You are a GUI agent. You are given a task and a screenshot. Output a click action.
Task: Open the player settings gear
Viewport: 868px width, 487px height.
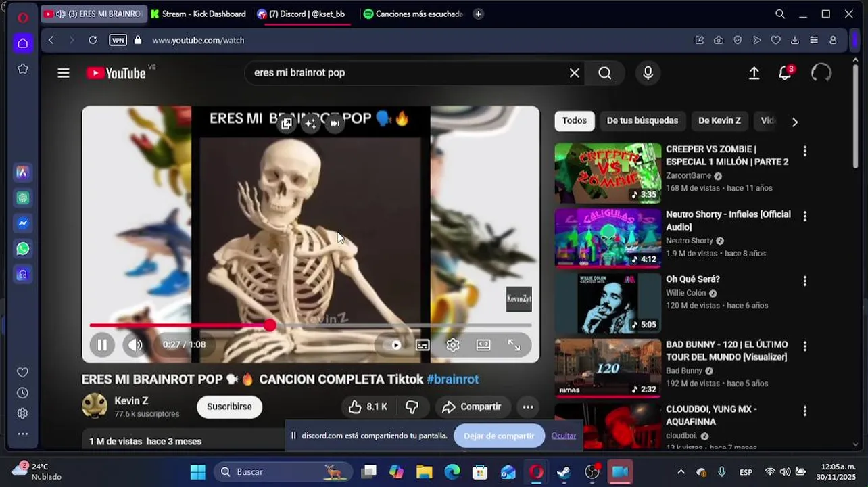tap(453, 345)
